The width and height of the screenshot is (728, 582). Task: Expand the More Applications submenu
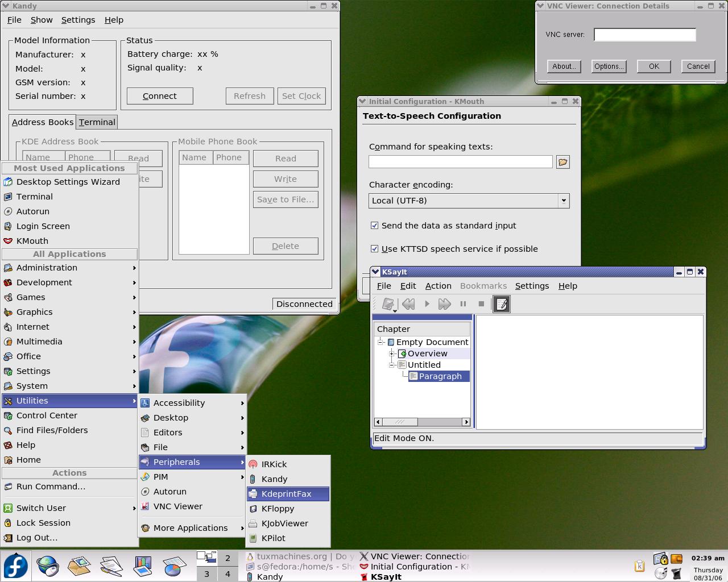pos(192,528)
